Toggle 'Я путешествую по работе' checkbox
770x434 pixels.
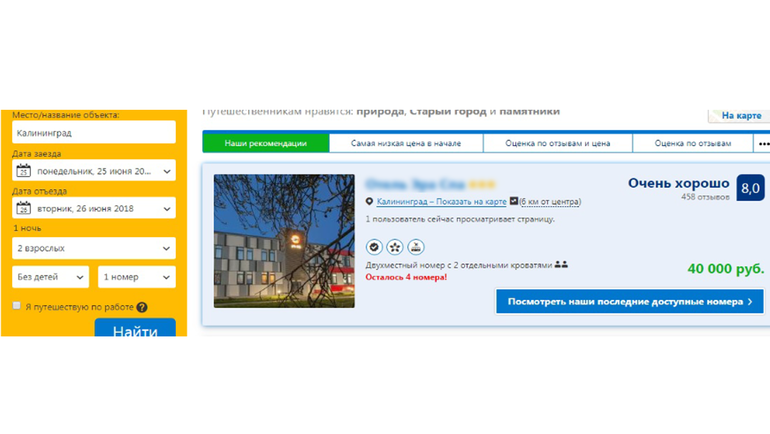[x=17, y=306]
